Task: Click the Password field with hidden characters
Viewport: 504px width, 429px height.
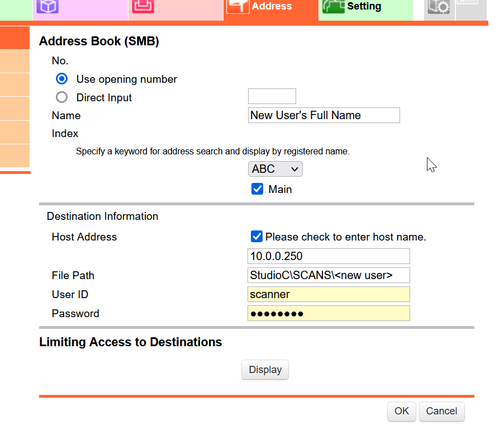Action: 329,313
